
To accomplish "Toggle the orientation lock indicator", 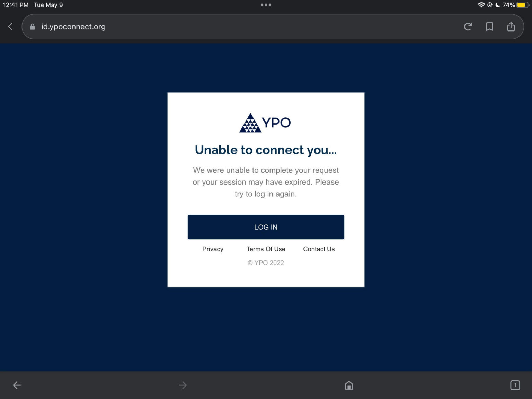I will point(490,5).
